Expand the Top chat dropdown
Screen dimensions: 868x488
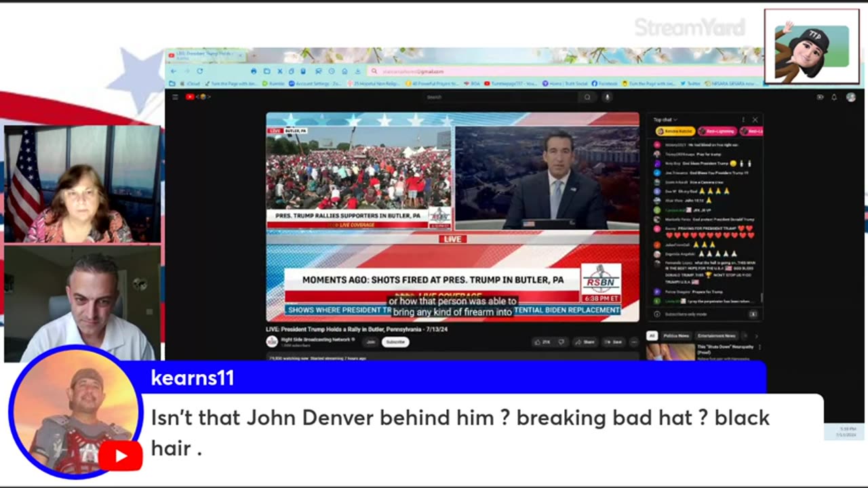(x=665, y=120)
